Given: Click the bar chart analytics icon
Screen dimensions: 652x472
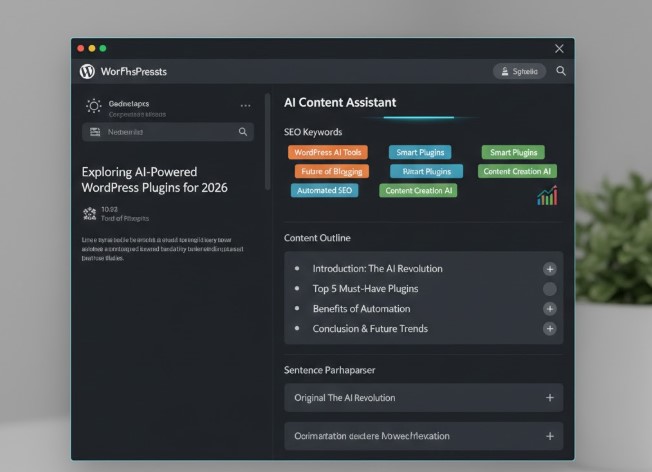Looking at the screenshot, I should pos(547,195).
